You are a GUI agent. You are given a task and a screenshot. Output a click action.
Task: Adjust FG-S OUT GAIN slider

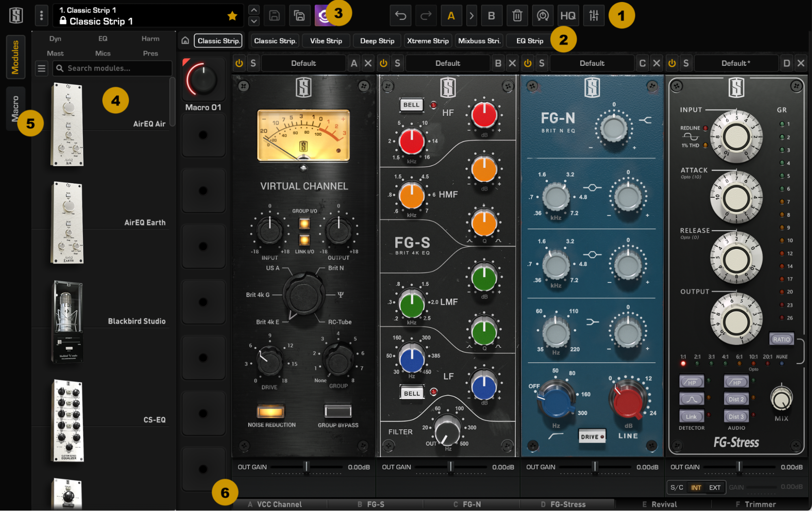click(450, 467)
